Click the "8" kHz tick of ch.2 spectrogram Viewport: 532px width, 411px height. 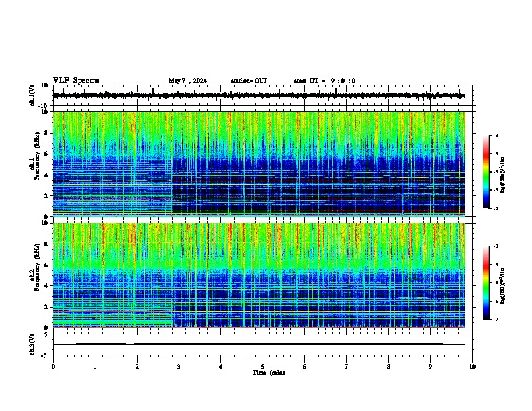(x=46, y=244)
